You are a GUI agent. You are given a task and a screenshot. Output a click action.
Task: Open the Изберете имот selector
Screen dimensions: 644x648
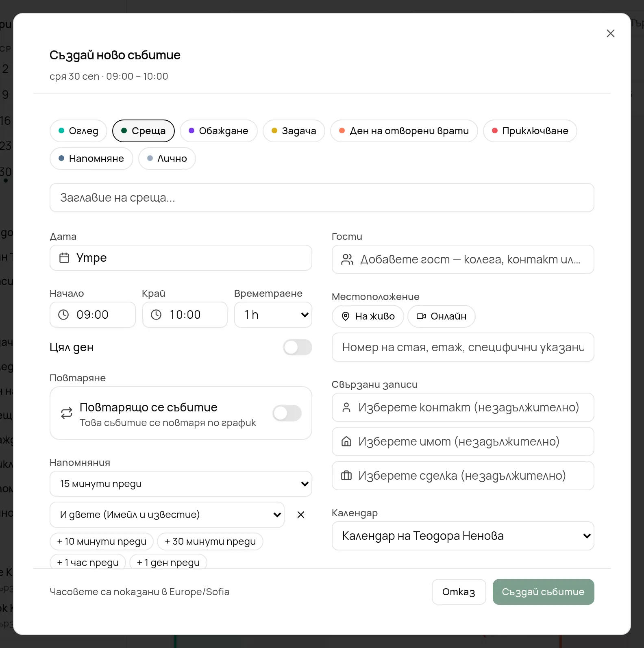(463, 441)
